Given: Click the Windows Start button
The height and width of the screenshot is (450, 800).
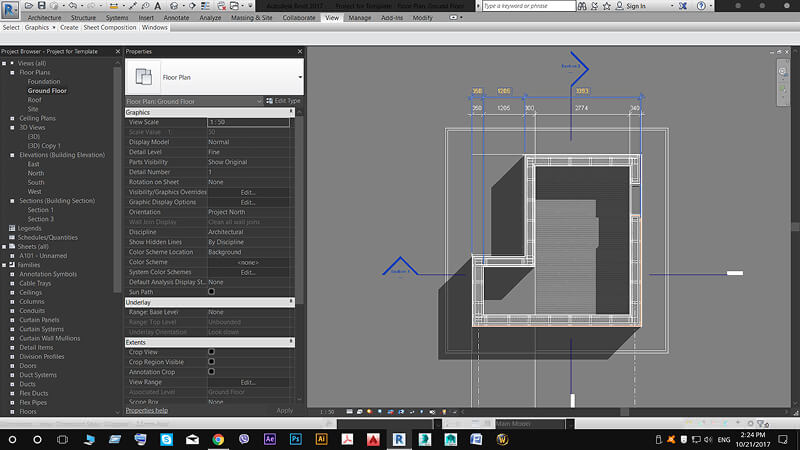Looking at the screenshot, I should (10, 439).
